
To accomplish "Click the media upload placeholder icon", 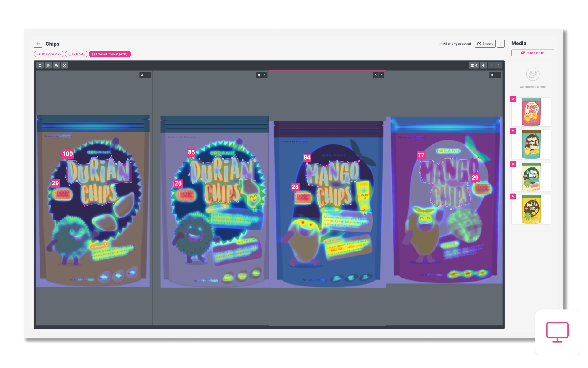I will (533, 74).
